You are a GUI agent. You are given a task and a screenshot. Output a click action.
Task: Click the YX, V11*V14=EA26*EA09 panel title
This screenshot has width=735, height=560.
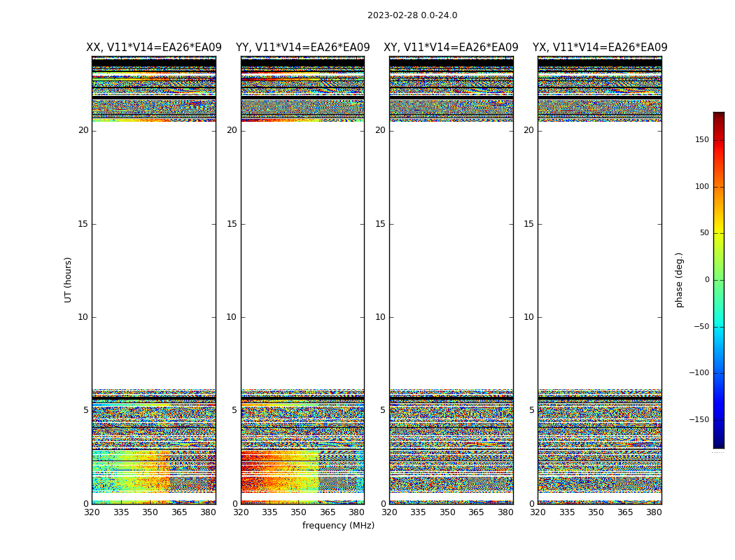pyautogui.click(x=600, y=48)
